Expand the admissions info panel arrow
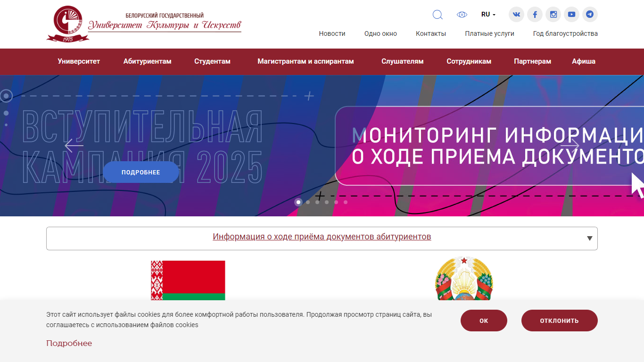Viewport: 644px width, 362px height. [589, 239]
